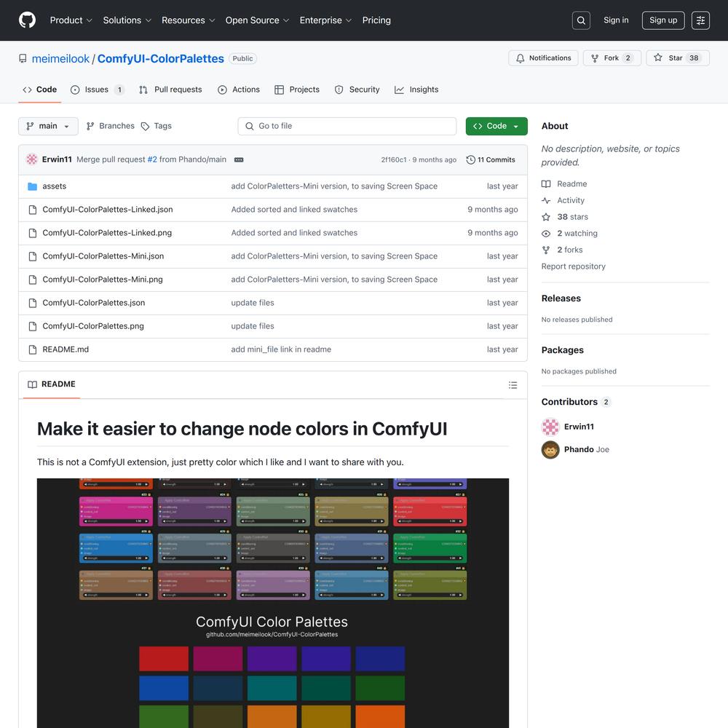Click the red color swatch in palette image
Viewport: 728px width, 728px height.
pyautogui.click(x=164, y=658)
